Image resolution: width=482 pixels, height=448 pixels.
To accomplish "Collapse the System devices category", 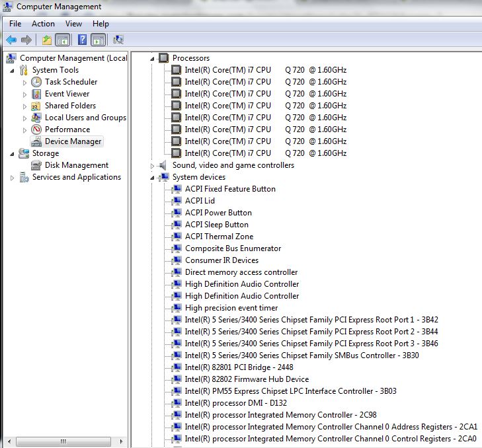I will tap(152, 178).
